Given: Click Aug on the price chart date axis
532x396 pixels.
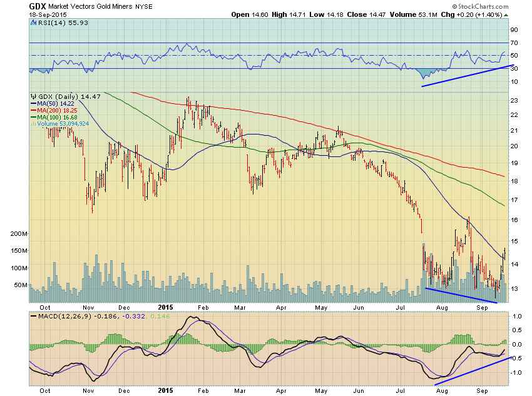Looking at the screenshot, I should [442, 308].
